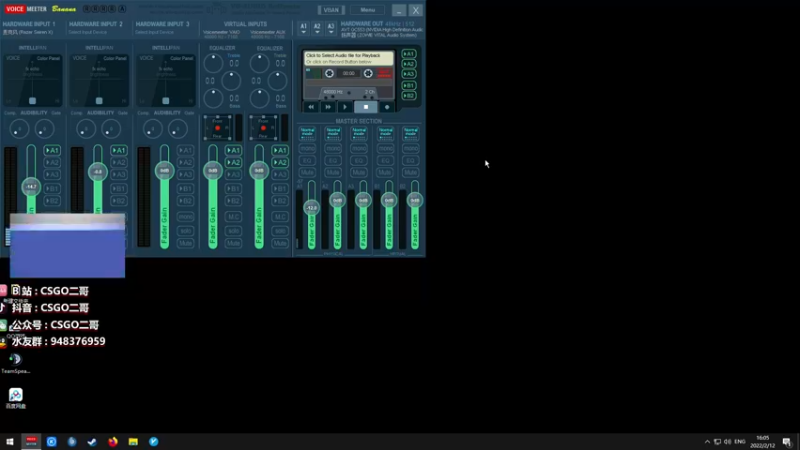Click the A1 master fader at -12.0

click(x=311, y=208)
